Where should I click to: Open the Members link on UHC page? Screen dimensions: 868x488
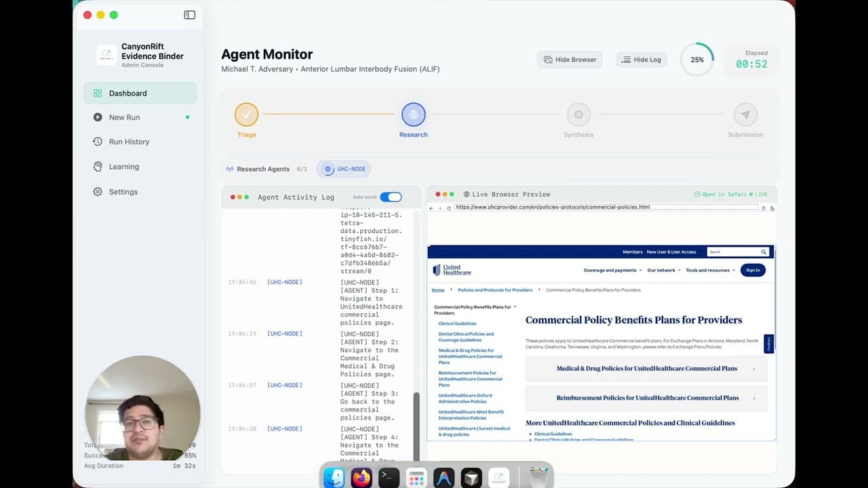click(633, 252)
